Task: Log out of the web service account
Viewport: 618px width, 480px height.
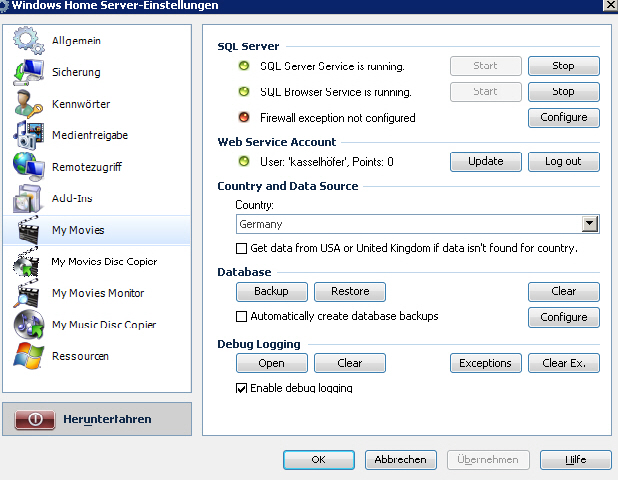Action: (x=564, y=162)
